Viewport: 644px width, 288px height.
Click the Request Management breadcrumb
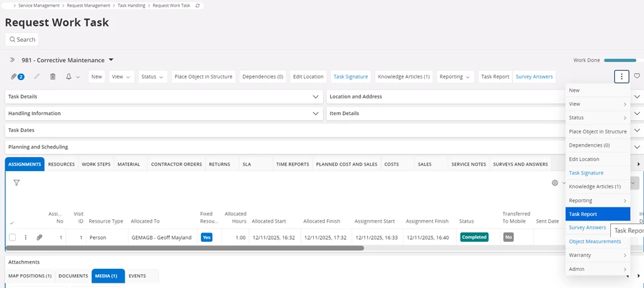coord(87,6)
